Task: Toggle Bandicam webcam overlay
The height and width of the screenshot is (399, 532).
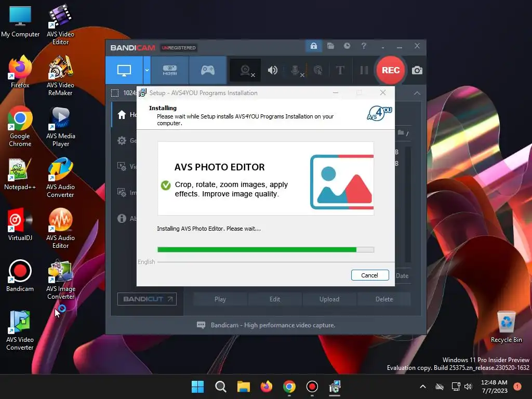Action: (246, 70)
